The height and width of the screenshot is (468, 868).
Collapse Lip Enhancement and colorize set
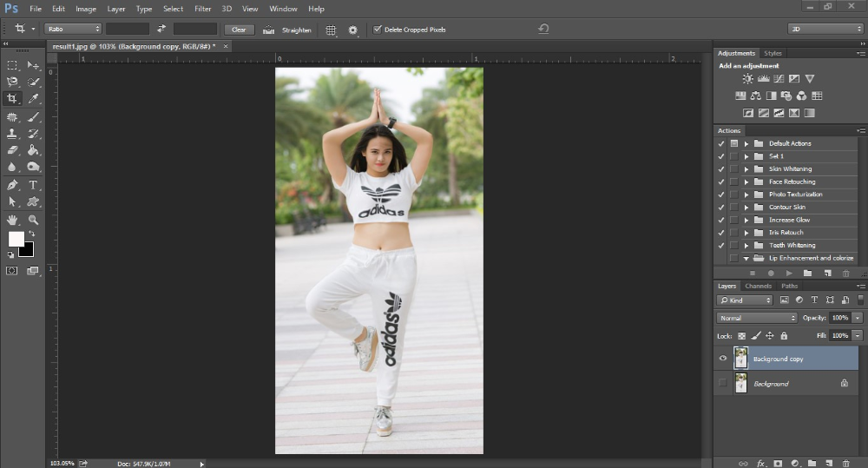746,258
